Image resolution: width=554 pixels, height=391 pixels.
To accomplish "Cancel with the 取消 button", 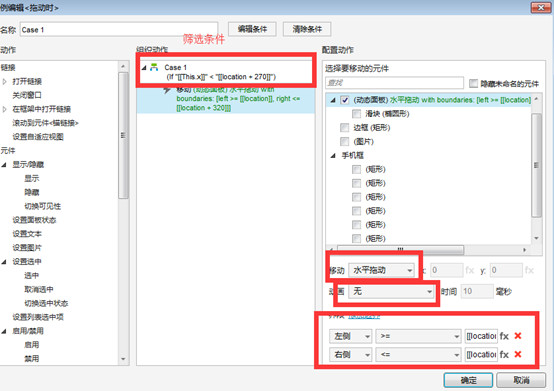I will pyautogui.click(x=521, y=380).
